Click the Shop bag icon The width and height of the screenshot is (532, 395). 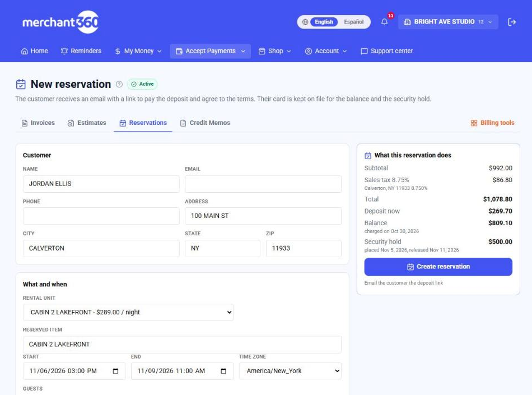pyautogui.click(x=262, y=51)
